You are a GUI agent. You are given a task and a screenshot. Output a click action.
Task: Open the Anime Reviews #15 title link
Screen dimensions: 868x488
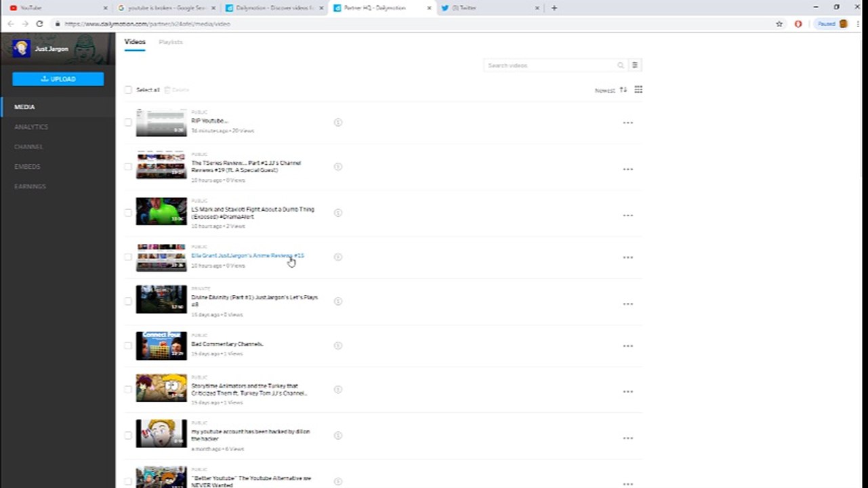pyautogui.click(x=247, y=256)
